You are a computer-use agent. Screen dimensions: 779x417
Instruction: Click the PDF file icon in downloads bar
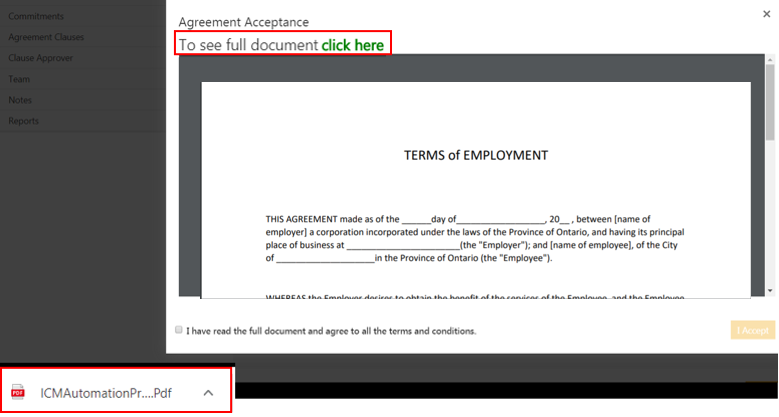click(18, 392)
